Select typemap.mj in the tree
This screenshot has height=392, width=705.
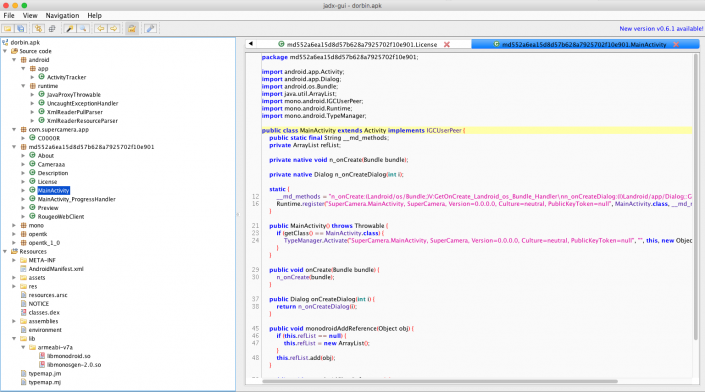pos(45,382)
